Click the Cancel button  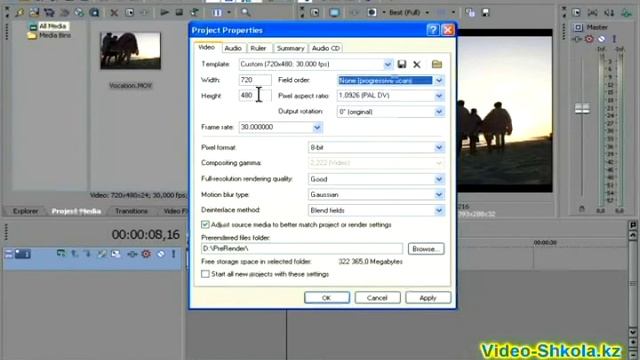click(x=377, y=298)
